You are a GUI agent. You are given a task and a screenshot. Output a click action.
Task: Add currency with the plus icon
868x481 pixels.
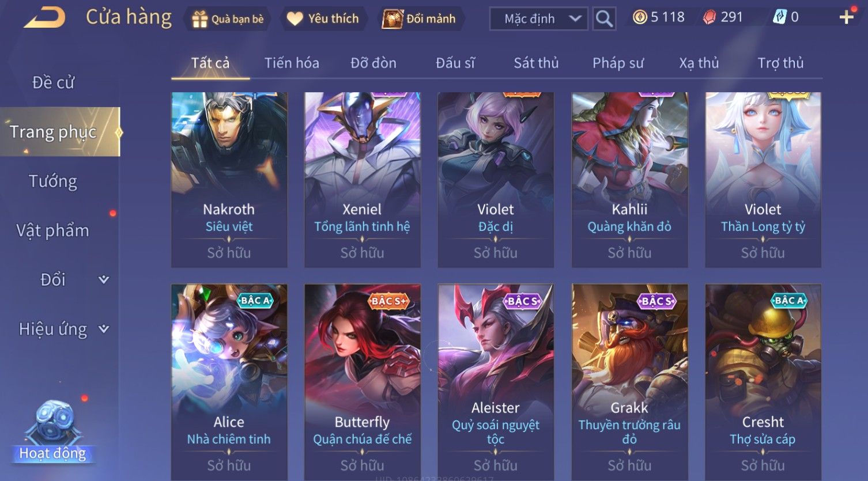click(x=846, y=17)
